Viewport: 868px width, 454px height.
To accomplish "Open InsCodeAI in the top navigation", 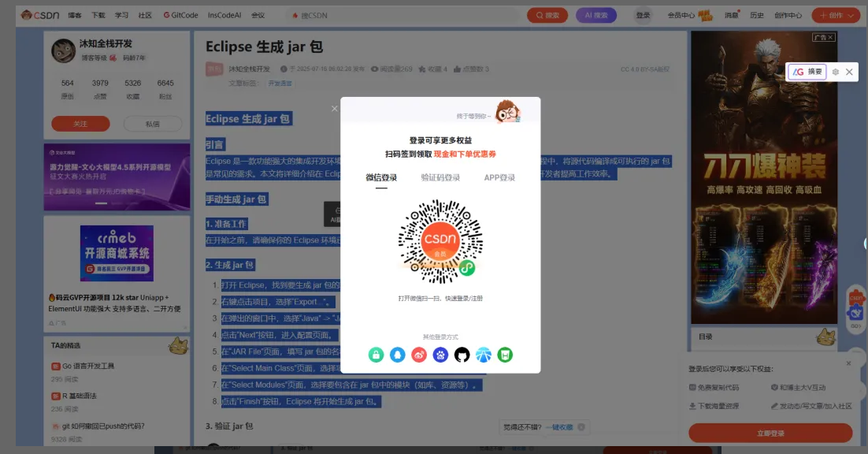I will [x=224, y=16].
